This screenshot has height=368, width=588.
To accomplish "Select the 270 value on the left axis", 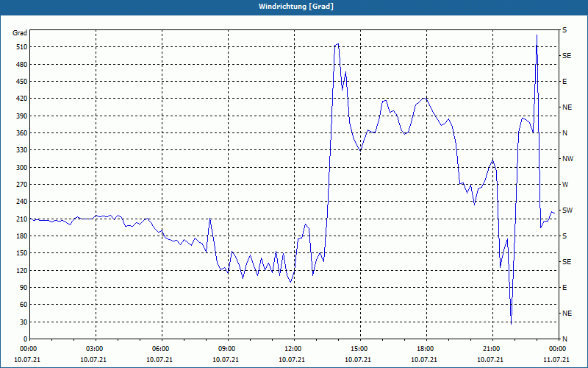I will [22, 185].
